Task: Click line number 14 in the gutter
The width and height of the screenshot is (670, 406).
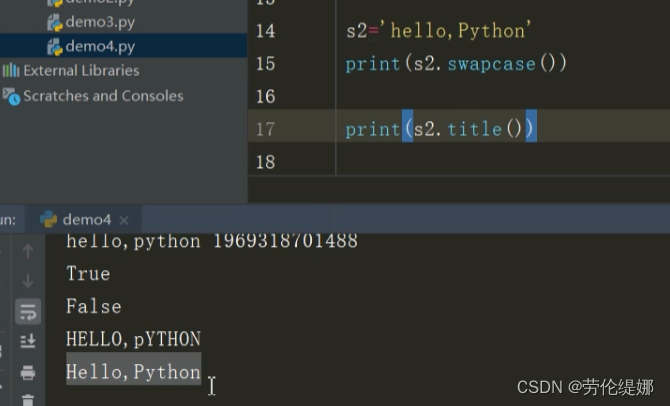Action: pyautogui.click(x=265, y=31)
